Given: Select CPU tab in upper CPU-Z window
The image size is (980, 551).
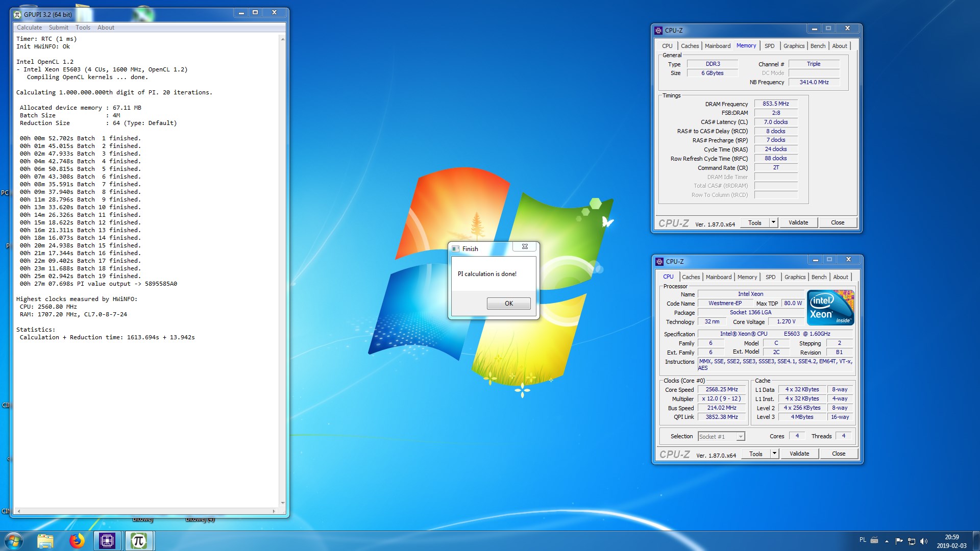Looking at the screenshot, I should pos(667,46).
